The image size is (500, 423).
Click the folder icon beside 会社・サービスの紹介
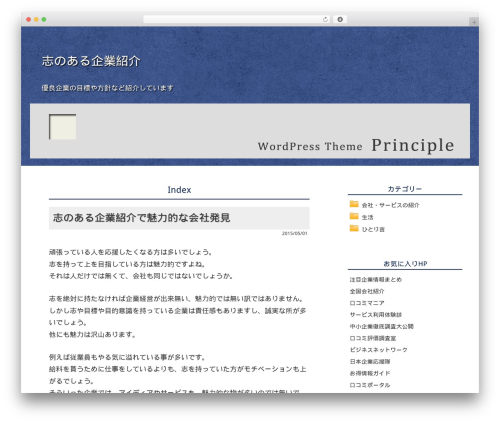(354, 204)
